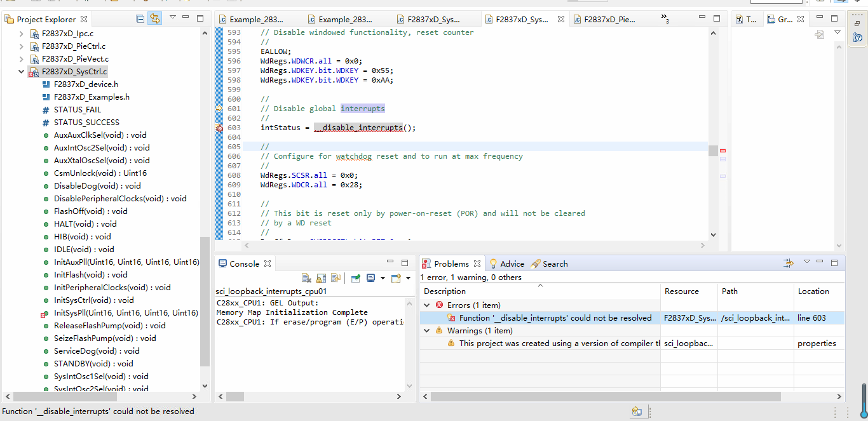Viewport: 868px width, 421px height.
Task: Toggle Scroll Lock in Console toolbar
Action: coord(321,278)
